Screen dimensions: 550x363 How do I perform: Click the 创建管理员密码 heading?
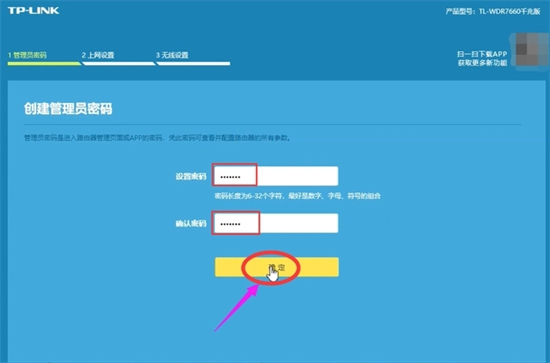[68, 109]
